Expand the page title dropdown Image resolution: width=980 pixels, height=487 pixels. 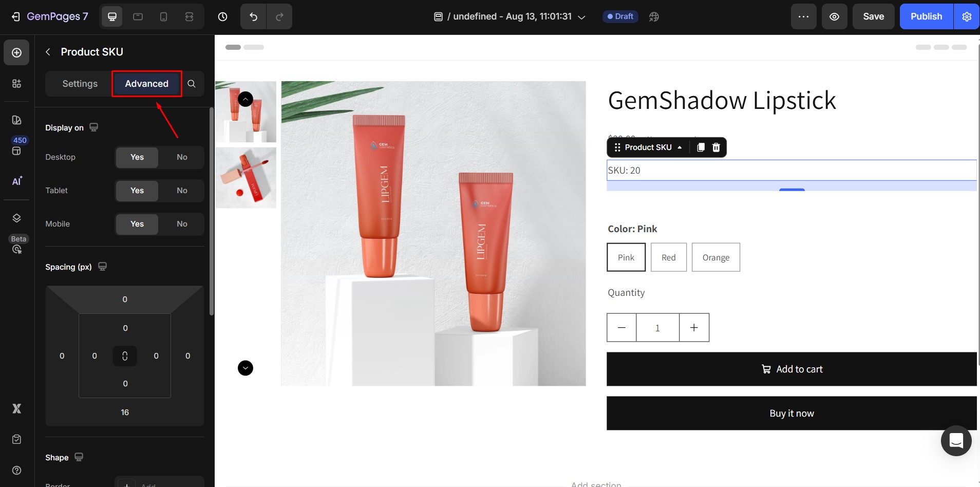[x=581, y=17]
